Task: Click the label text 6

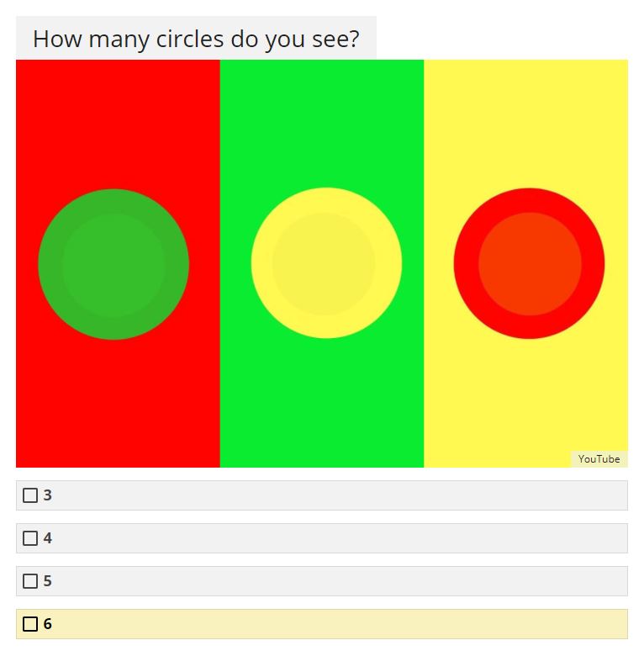Action: point(48,624)
